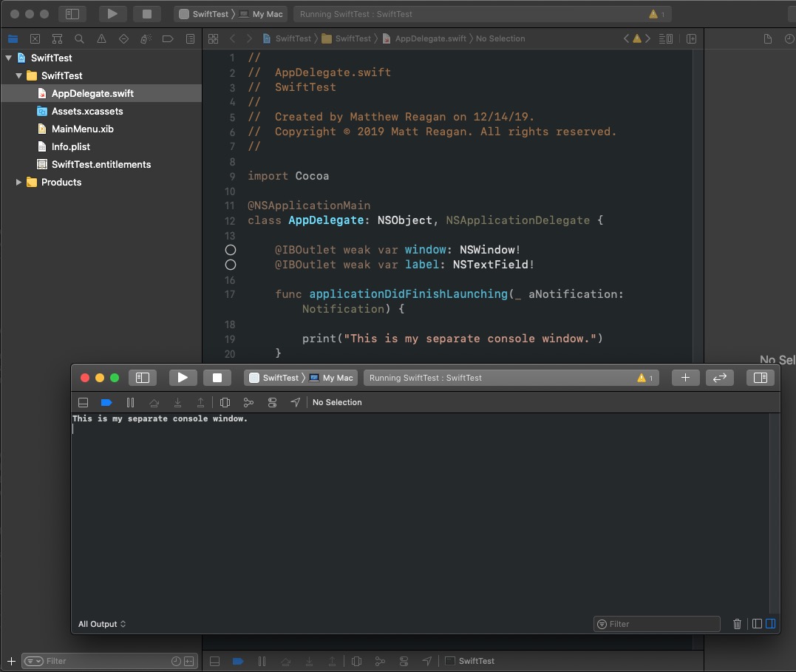Open the Issue navigator

click(101, 38)
